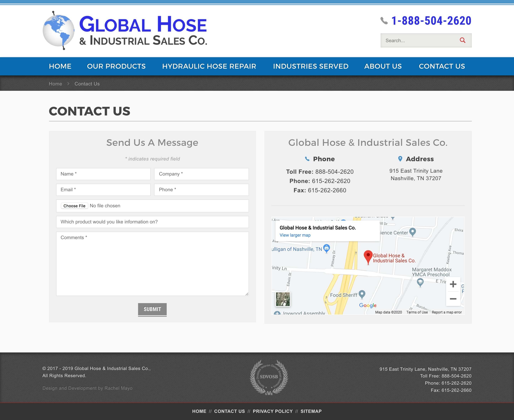Click the header phone handset icon
This screenshot has width=514, height=420.
coord(384,21)
